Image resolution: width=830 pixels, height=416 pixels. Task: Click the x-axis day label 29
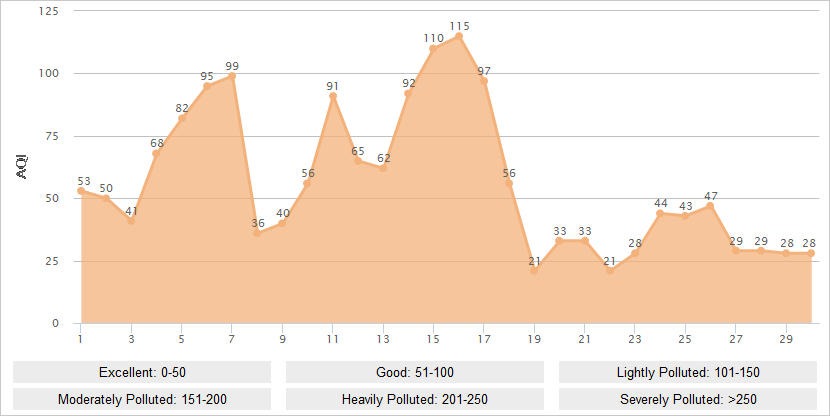(x=786, y=339)
